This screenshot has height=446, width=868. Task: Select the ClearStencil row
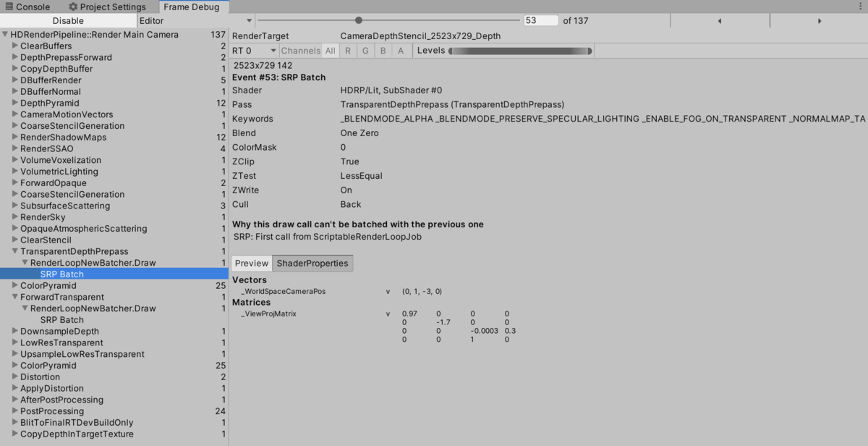(114, 240)
